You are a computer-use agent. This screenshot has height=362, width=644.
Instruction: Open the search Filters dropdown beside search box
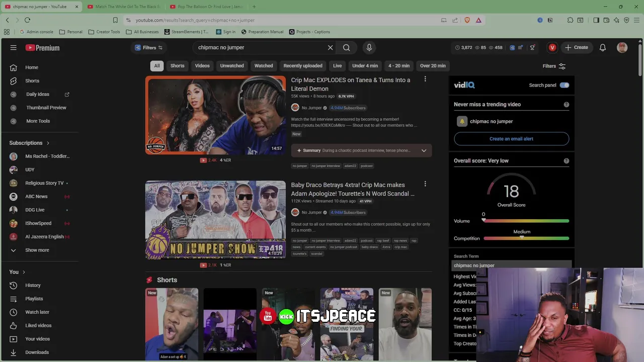(x=149, y=48)
